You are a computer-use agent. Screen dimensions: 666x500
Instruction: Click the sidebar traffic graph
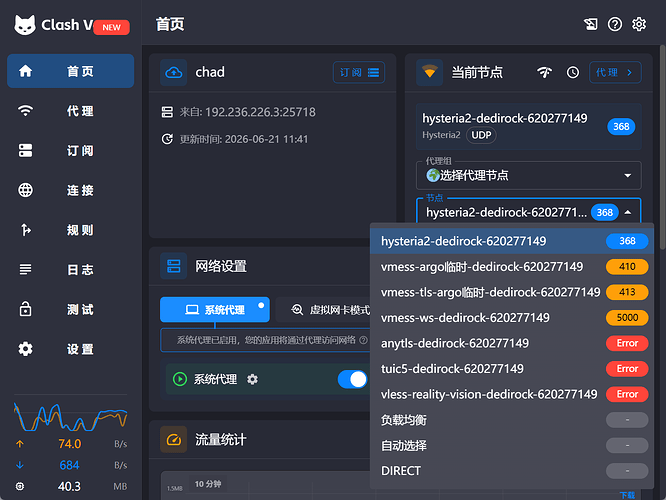coord(71,417)
